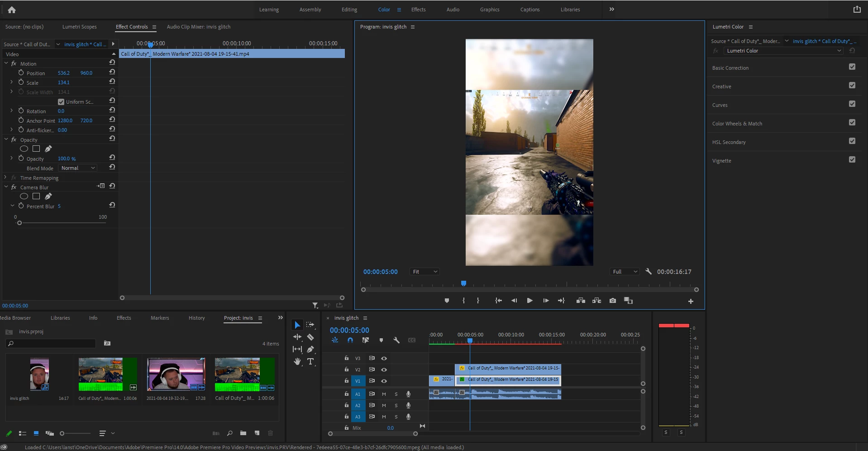Toggle the Uniform Scale checkbox
Image resolution: width=868 pixels, height=451 pixels.
(61, 102)
